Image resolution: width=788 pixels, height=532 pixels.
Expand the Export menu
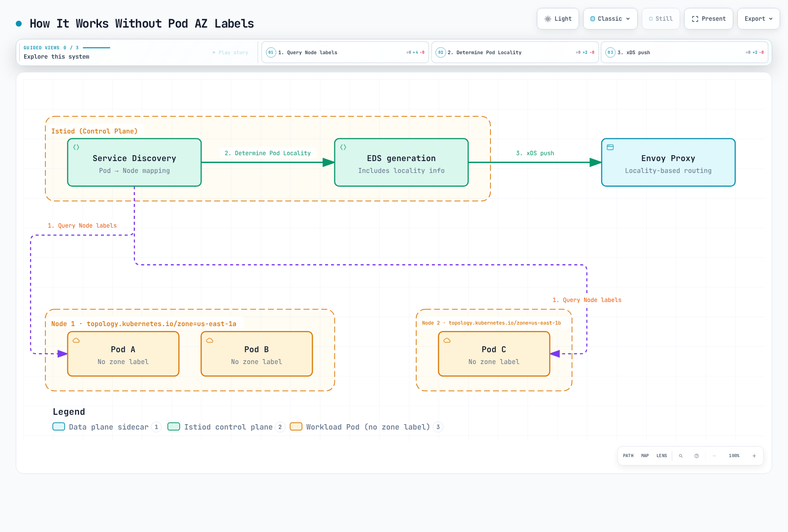pos(758,19)
